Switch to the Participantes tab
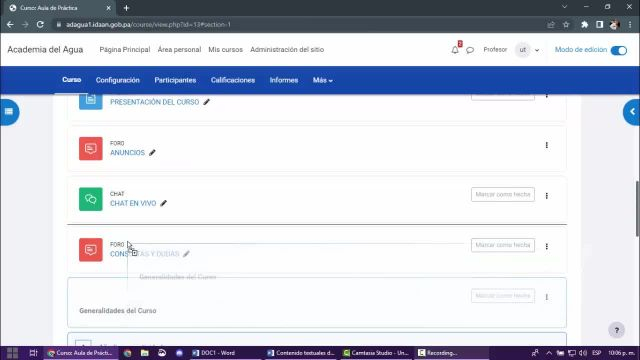Viewport: 640px width, 360px height. [x=175, y=80]
